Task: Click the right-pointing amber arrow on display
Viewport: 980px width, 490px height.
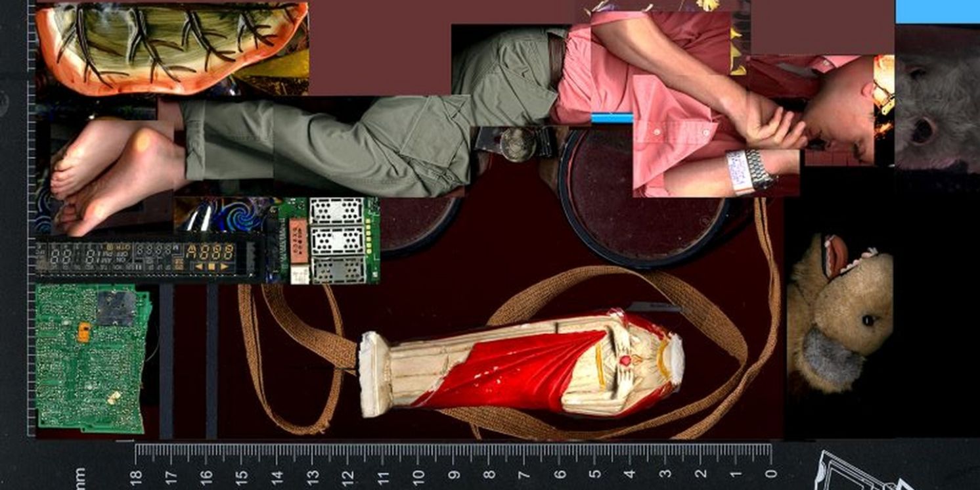Action: point(225,267)
